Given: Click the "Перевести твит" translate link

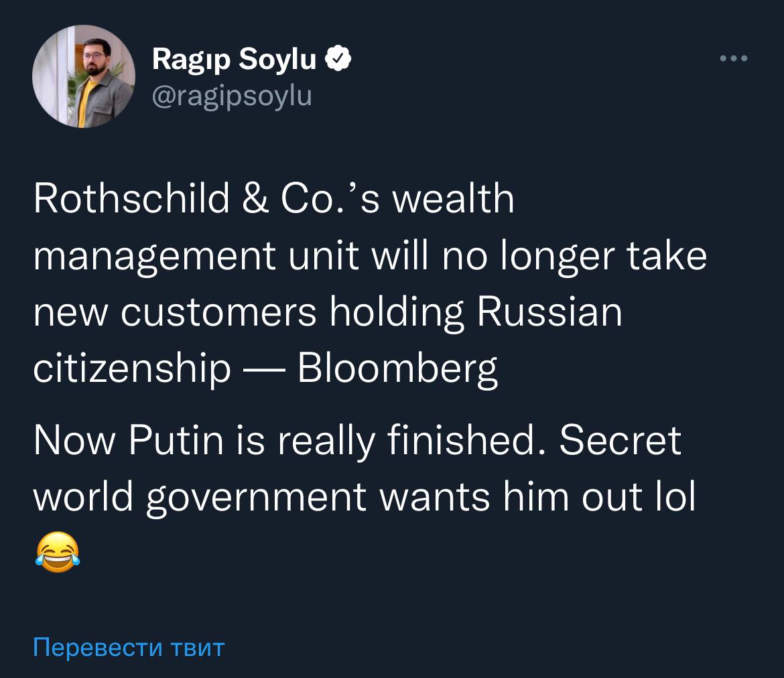Looking at the screenshot, I should click(x=129, y=648).
